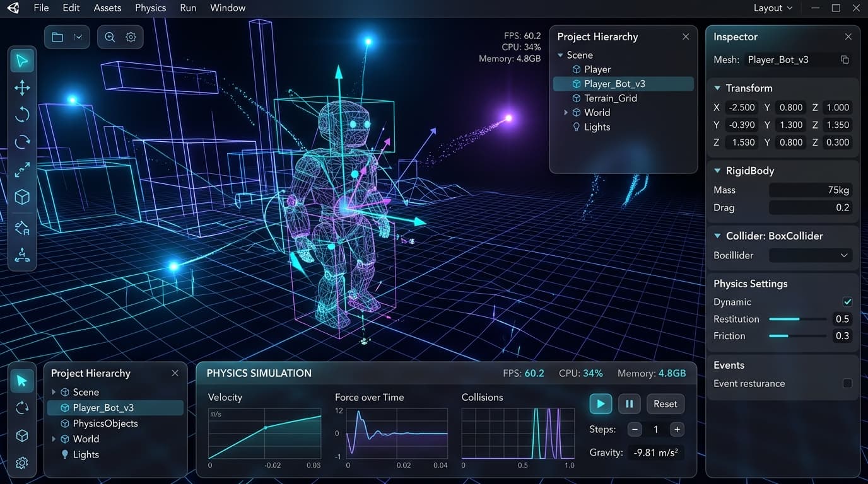Adjust the Restitution slider

(797, 319)
